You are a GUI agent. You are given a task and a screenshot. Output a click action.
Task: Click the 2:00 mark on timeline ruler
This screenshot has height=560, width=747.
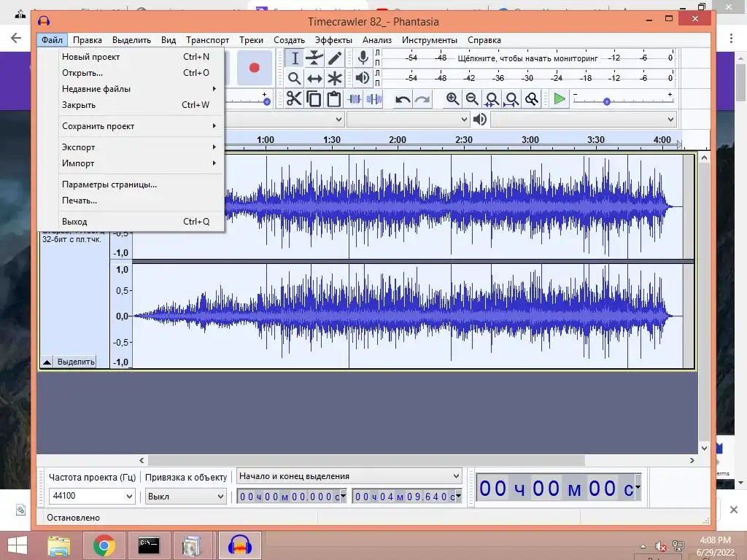click(x=398, y=140)
